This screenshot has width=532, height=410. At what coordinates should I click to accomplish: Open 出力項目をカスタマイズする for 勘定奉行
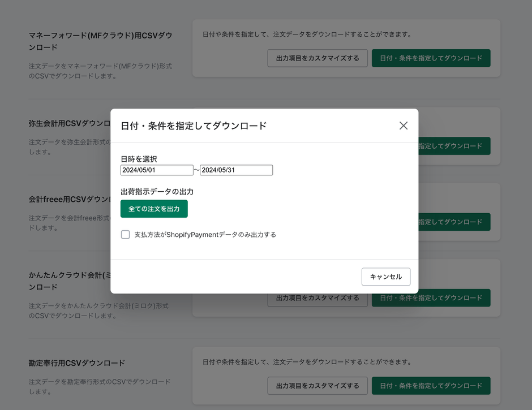(x=317, y=386)
